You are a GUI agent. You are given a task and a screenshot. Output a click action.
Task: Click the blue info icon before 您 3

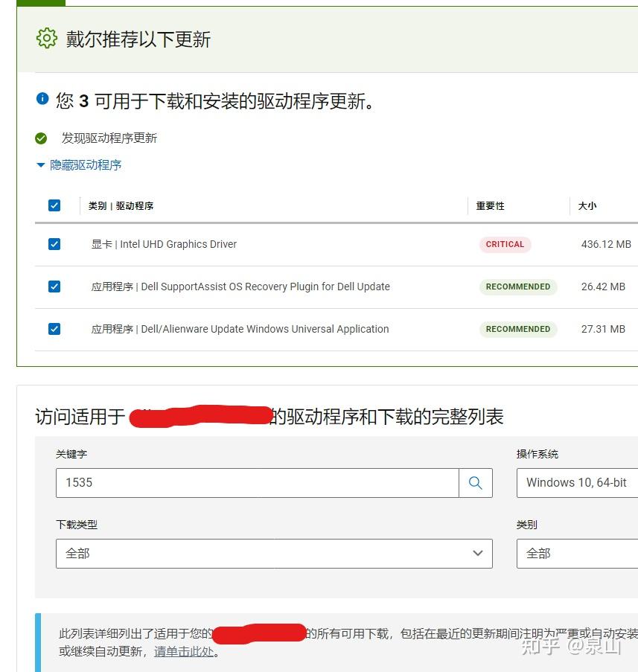(x=42, y=98)
